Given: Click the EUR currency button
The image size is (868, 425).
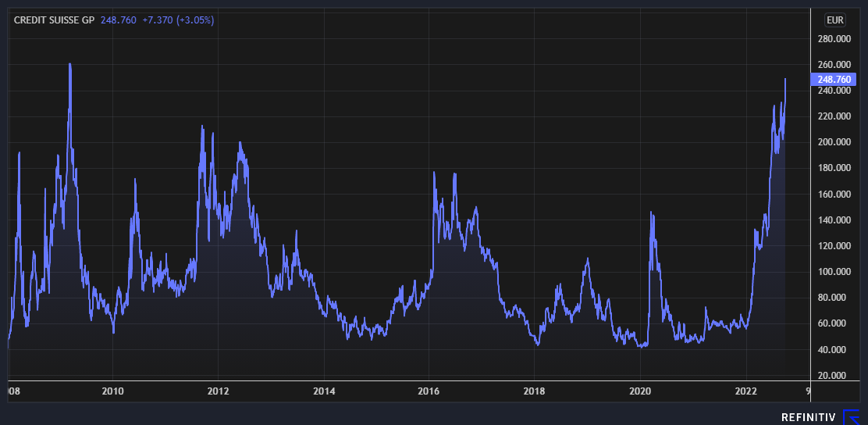Looking at the screenshot, I should pyautogui.click(x=834, y=20).
